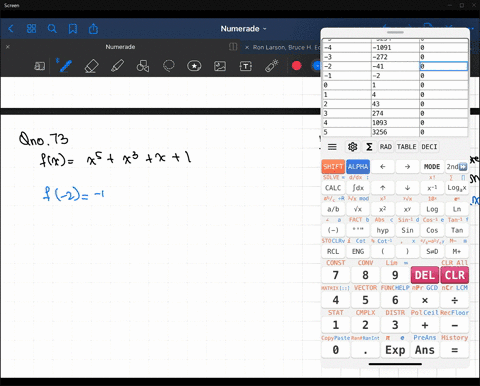Tap the right arrow cursor key
This screenshot has width=480, height=386.
point(407,167)
